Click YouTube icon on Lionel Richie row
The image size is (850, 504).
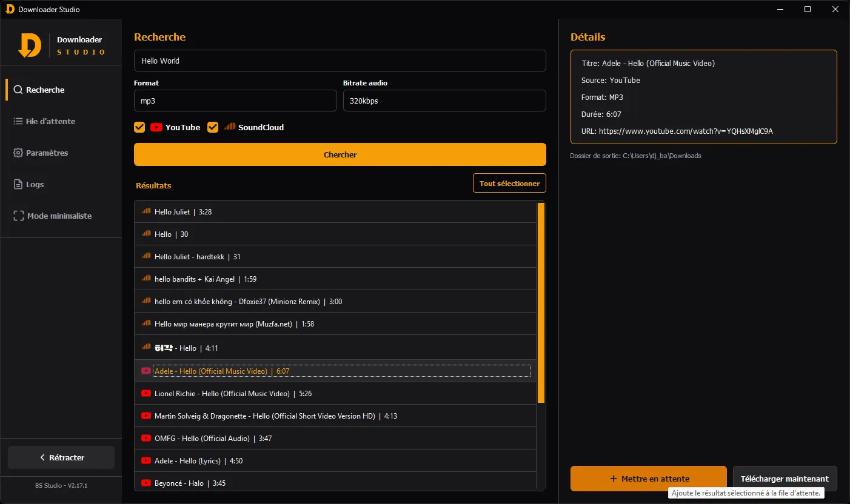(146, 393)
